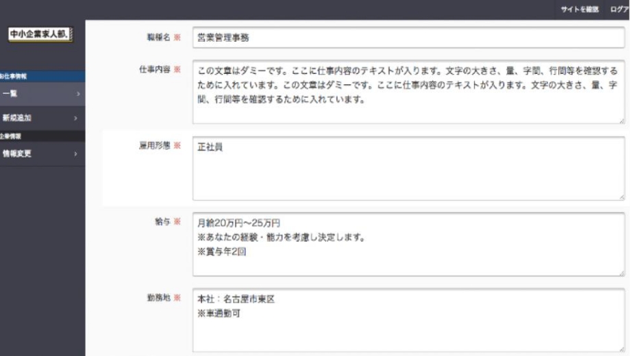
Task: Click into the 給与 salary text area
Action: (x=408, y=244)
